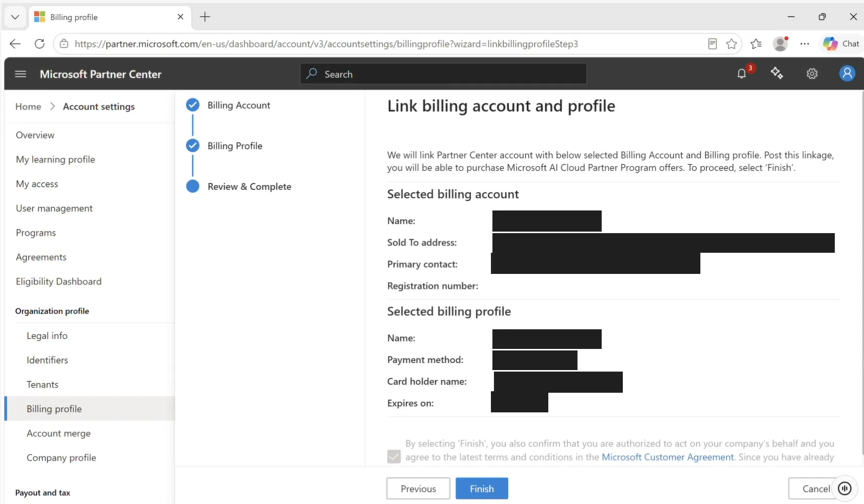Select the Billing Account wizard step

point(229,105)
